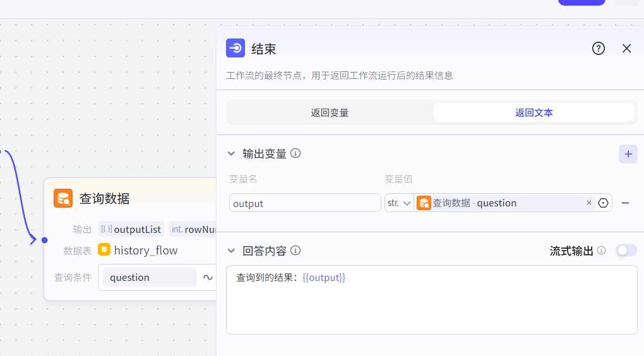This screenshot has height=356, width=644.
Task: Toggle the 流式输出 switch
Action: 626,251
